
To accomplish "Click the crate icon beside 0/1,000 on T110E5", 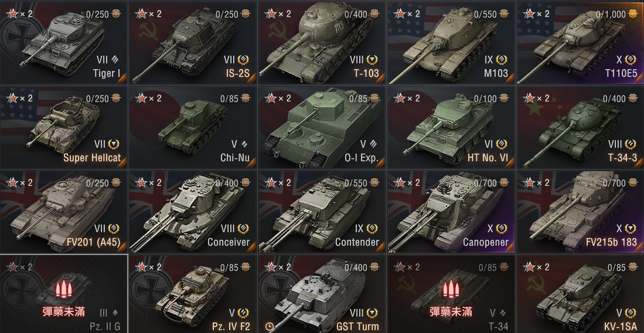I will pyautogui.click(x=632, y=15).
